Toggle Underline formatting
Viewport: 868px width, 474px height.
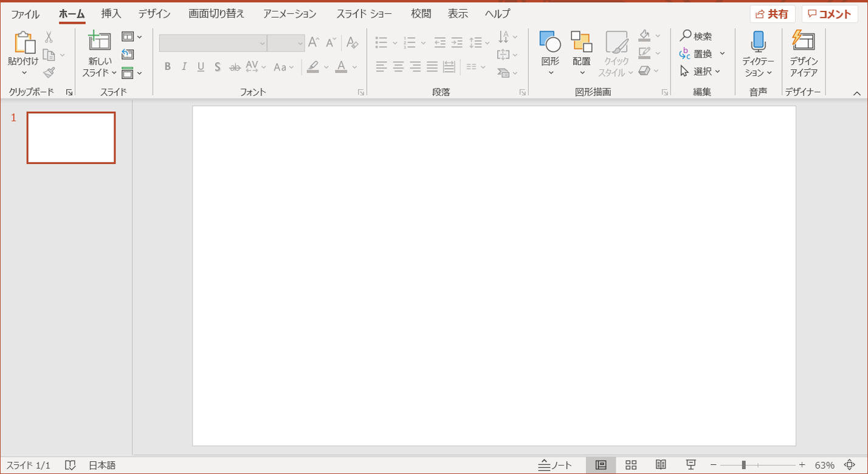[201, 67]
